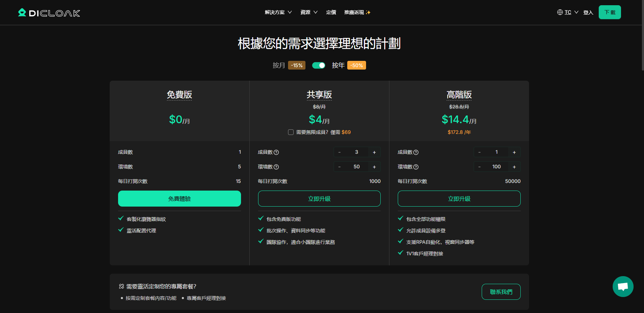Open the TC language dropdown
644x313 pixels.
click(x=571, y=12)
